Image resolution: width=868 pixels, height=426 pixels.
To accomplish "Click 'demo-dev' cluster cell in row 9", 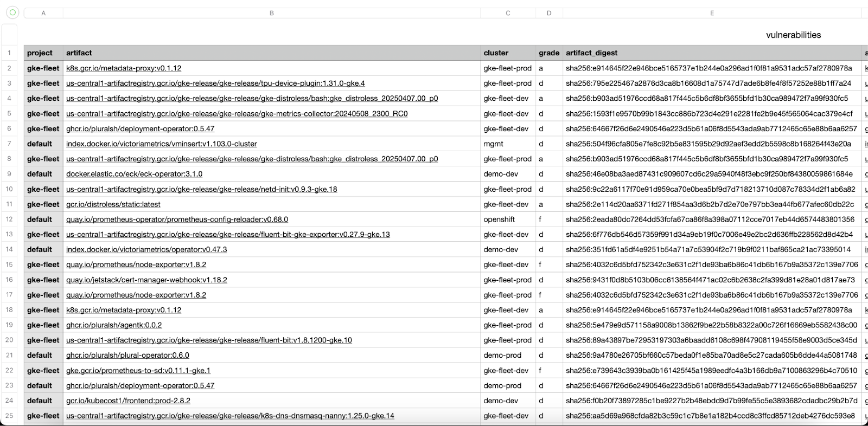I will [x=508, y=174].
